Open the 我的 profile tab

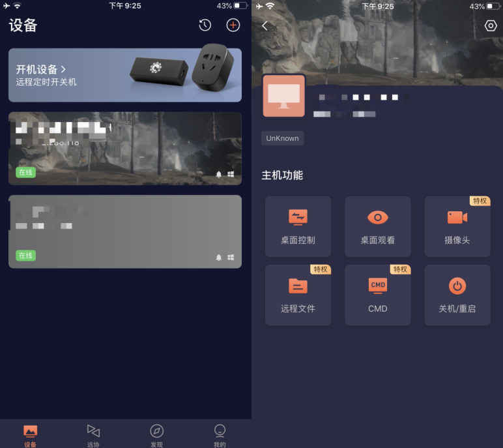[x=220, y=435]
